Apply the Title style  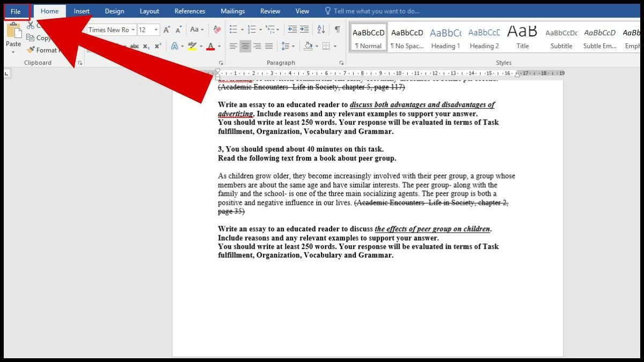522,38
